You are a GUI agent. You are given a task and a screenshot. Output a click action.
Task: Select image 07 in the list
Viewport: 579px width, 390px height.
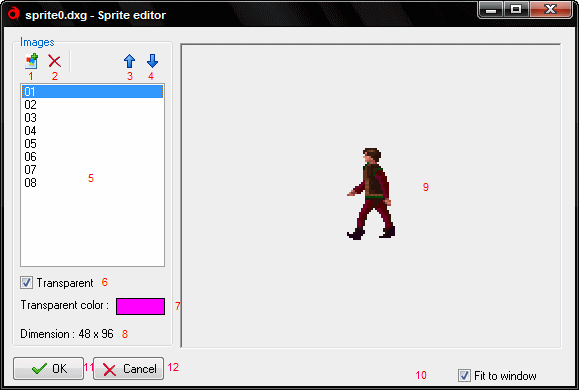[92, 170]
